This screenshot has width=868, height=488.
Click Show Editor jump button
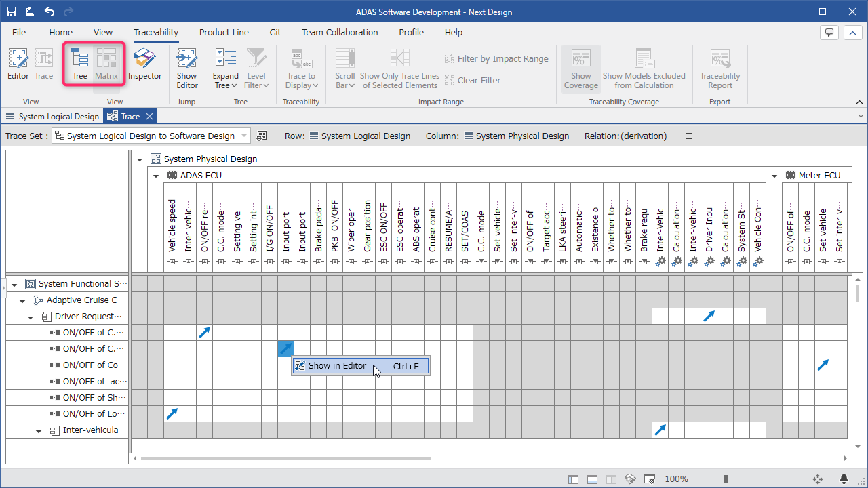click(187, 68)
